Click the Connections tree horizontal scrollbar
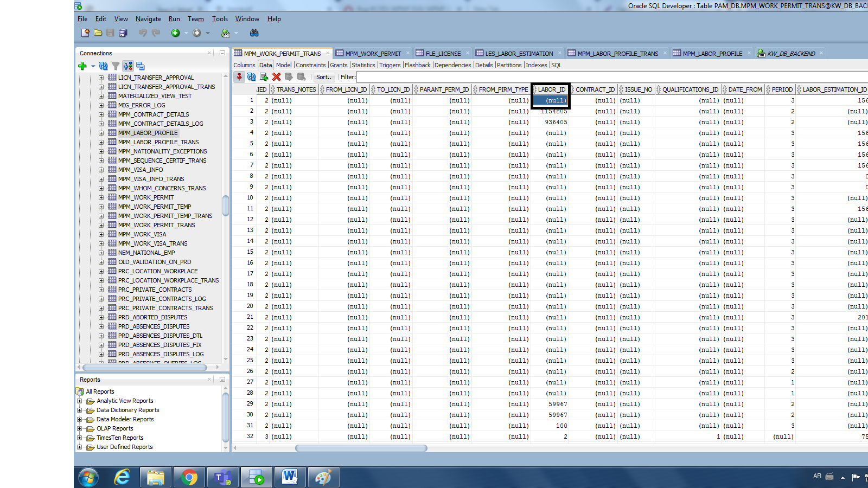 [x=145, y=368]
